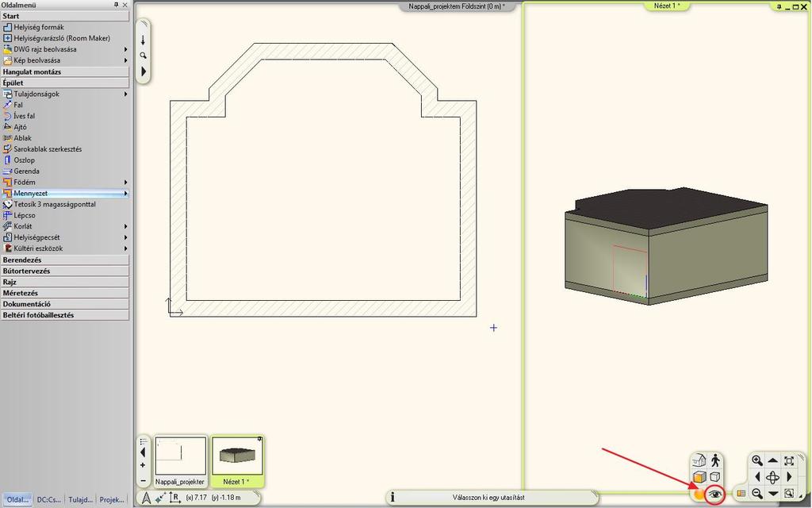This screenshot has width=812, height=508.
Task: Toggle the pin on Nézet 1 window
Action: point(779,6)
